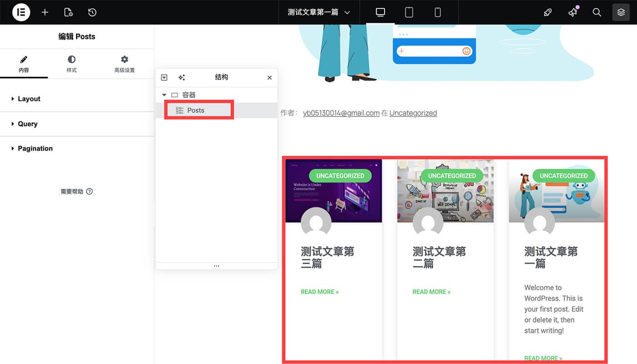
Task: Collapse the 容器 tree item
Action: (164, 95)
